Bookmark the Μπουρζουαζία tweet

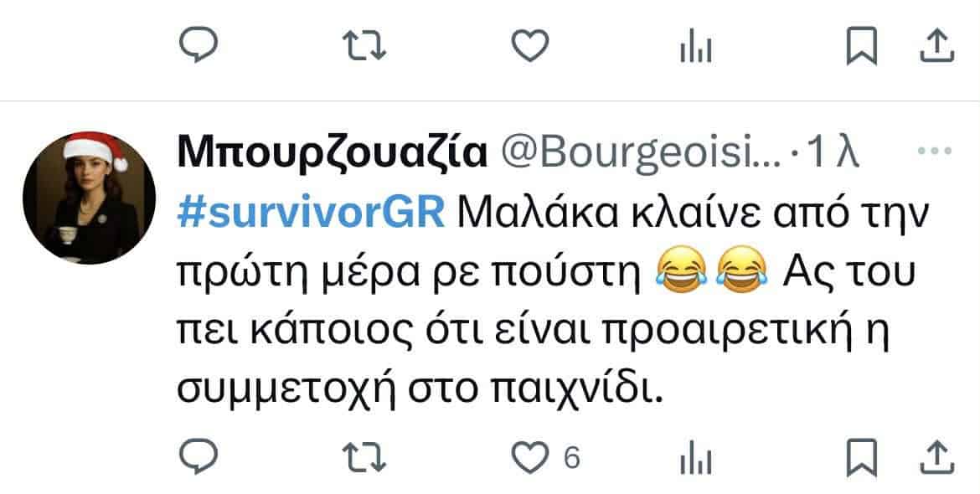pos(862,458)
